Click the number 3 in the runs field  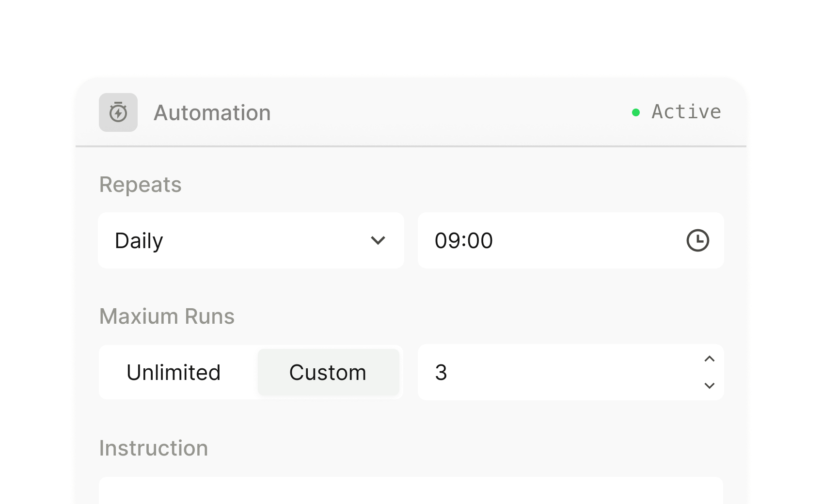click(441, 372)
